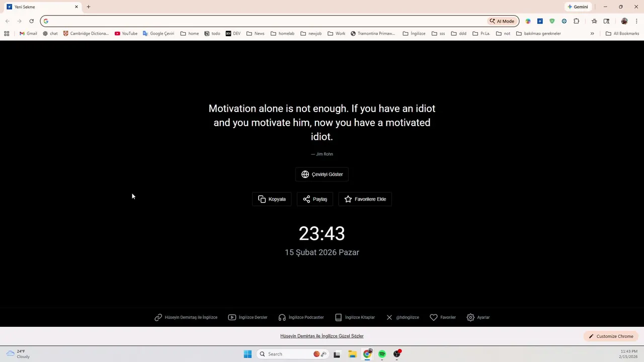Share the quote with Paylaş
Image resolution: width=644 pixels, height=362 pixels.
click(x=315, y=199)
